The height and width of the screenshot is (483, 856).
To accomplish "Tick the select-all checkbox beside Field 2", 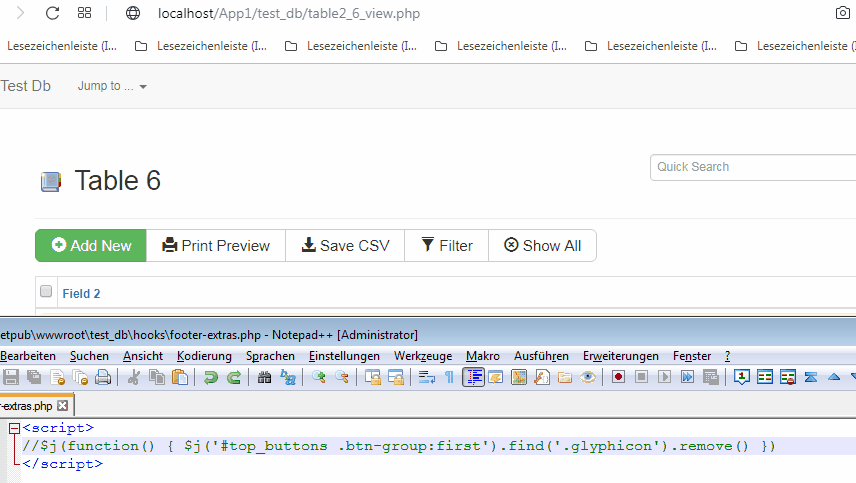I will [x=46, y=291].
